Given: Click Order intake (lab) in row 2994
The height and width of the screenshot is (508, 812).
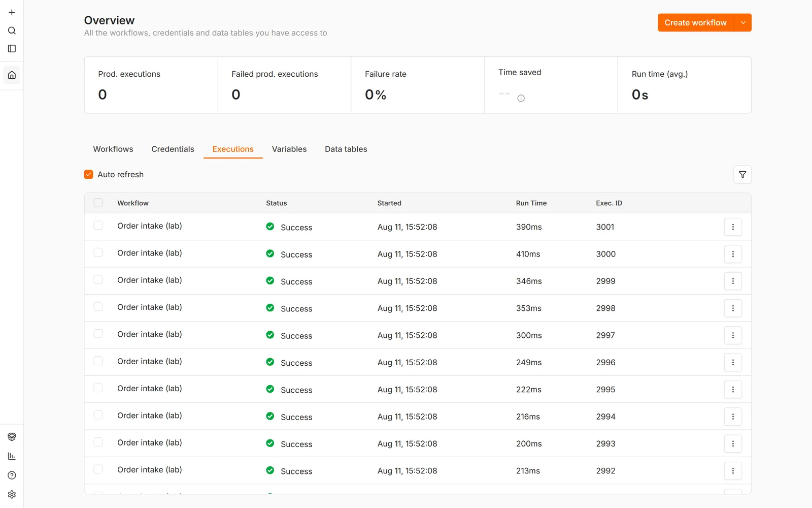Looking at the screenshot, I should tap(150, 416).
